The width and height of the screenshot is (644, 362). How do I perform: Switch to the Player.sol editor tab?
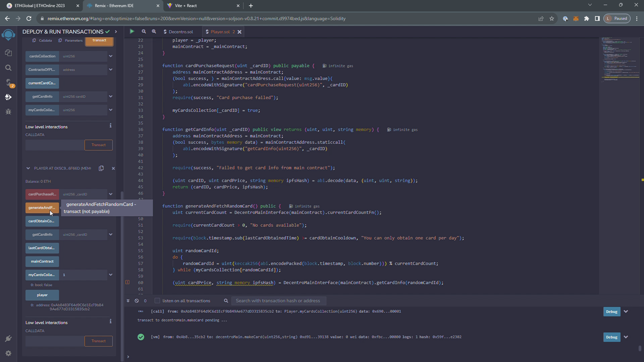click(x=220, y=32)
